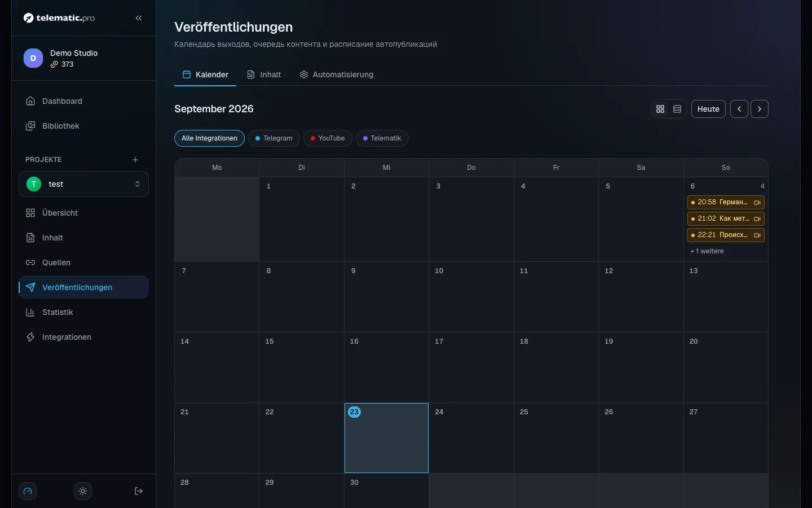812x508 pixels.
Task: Select the Alle Integrationen filter
Action: [x=209, y=138]
